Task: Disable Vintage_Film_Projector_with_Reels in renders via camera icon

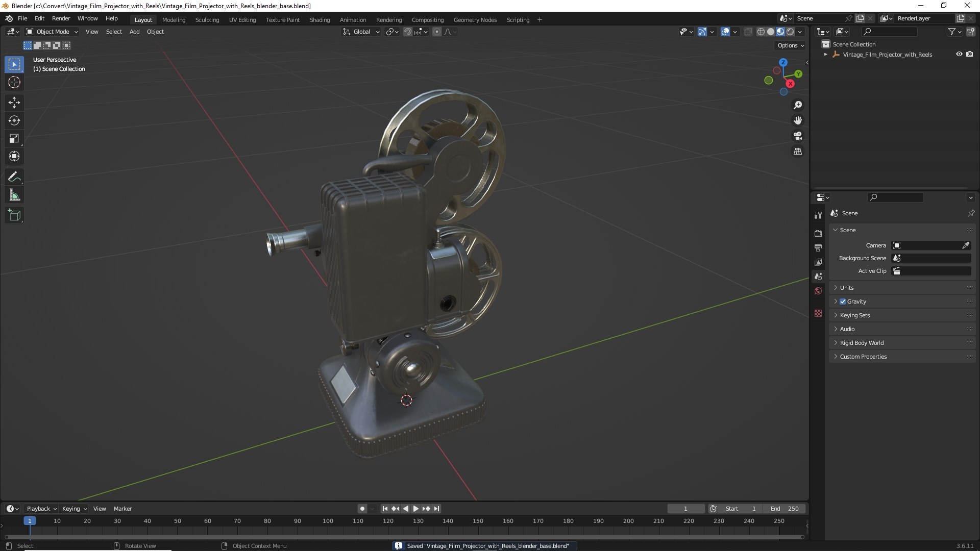Action: click(970, 54)
